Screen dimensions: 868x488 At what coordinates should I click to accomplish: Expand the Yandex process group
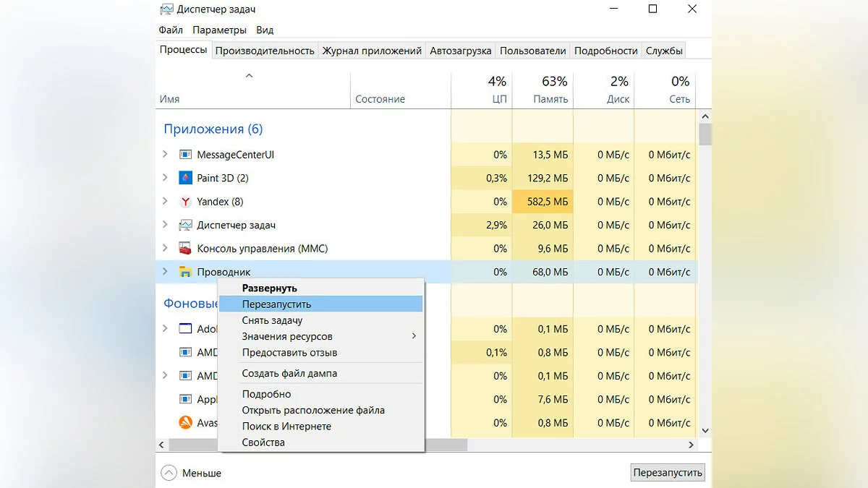click(165, 202)
